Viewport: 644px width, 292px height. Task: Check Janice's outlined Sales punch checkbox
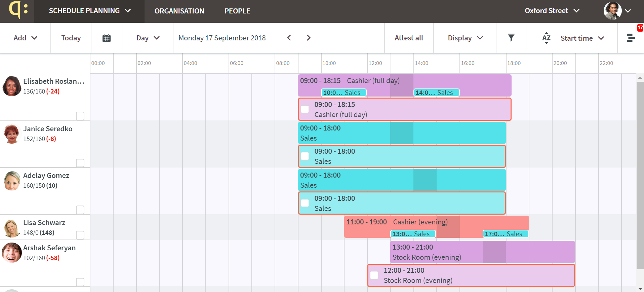[305, 156]
